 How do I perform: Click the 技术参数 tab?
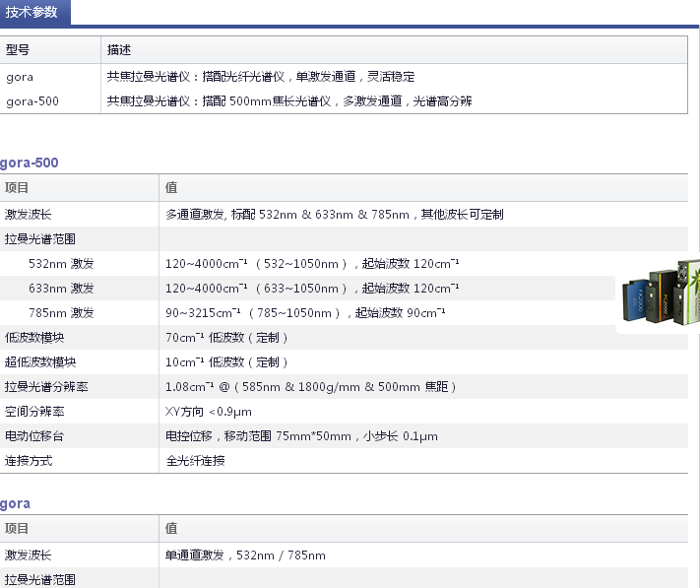[x=32, y=13]
